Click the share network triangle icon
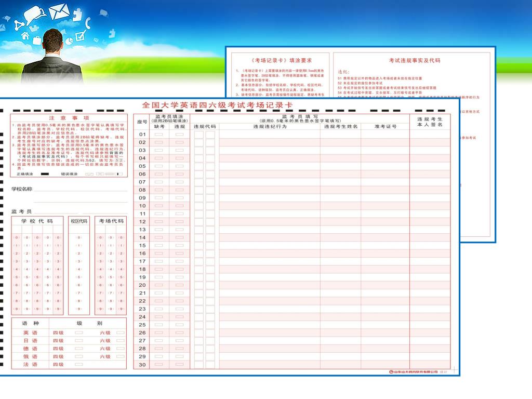532x399 pixels. (x=19, y=25)
